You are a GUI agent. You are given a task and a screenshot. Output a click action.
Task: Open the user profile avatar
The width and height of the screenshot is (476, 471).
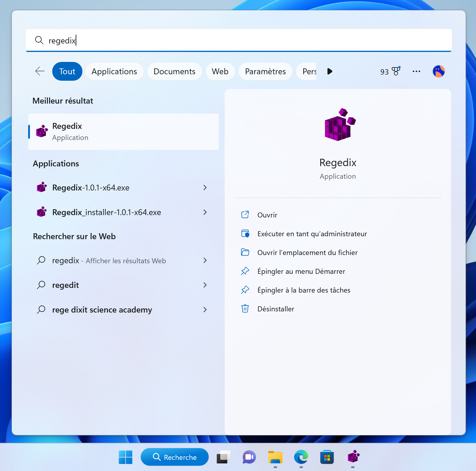click(x=439, y=71)
